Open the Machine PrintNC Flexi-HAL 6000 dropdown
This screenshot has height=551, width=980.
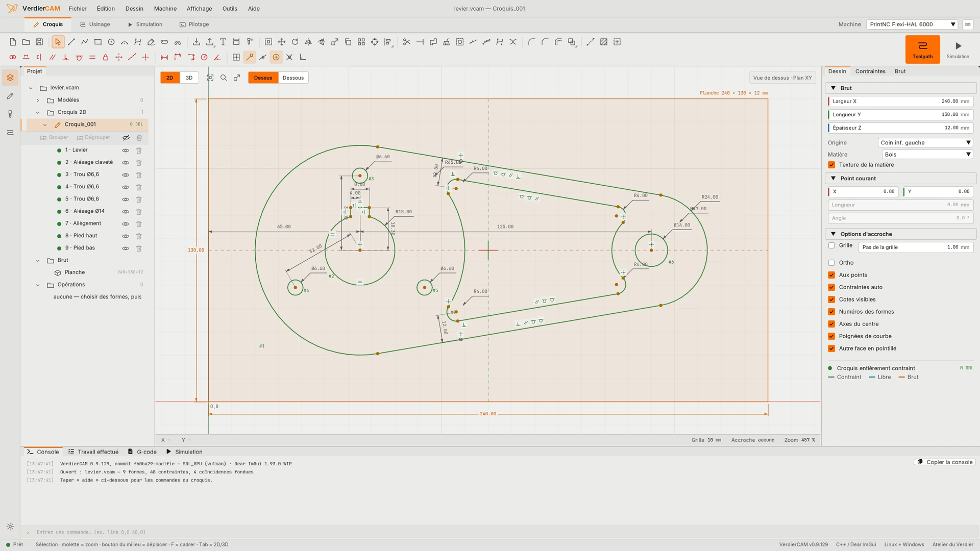pos(912,24)
